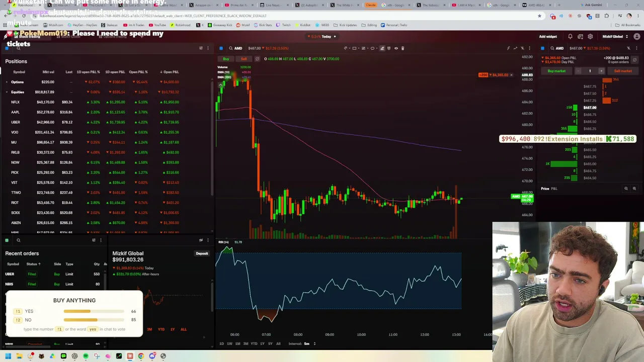644x362 pixels.
Task: Toggle portfolio value visibility in Mizkif Global widget
Action: [201, 240]
